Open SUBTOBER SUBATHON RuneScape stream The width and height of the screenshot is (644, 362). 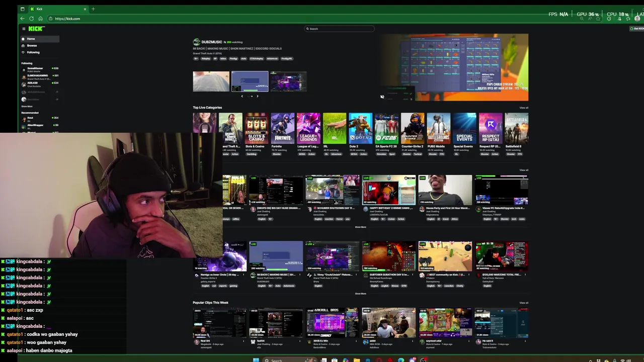[389, 256]
